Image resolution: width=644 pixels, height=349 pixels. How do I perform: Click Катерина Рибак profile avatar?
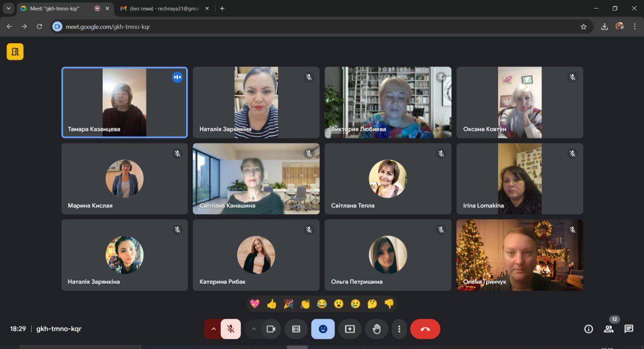click(x=256, y=255)
